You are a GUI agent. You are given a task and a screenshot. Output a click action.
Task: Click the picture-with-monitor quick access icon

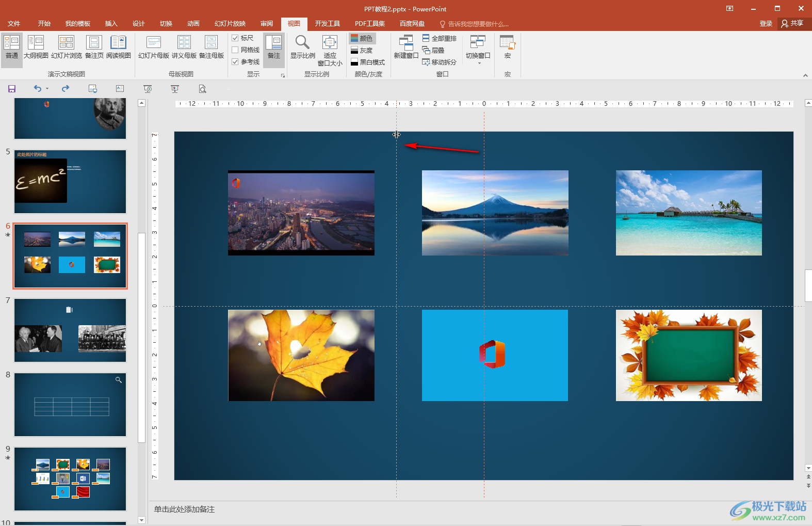coord(93,89)
